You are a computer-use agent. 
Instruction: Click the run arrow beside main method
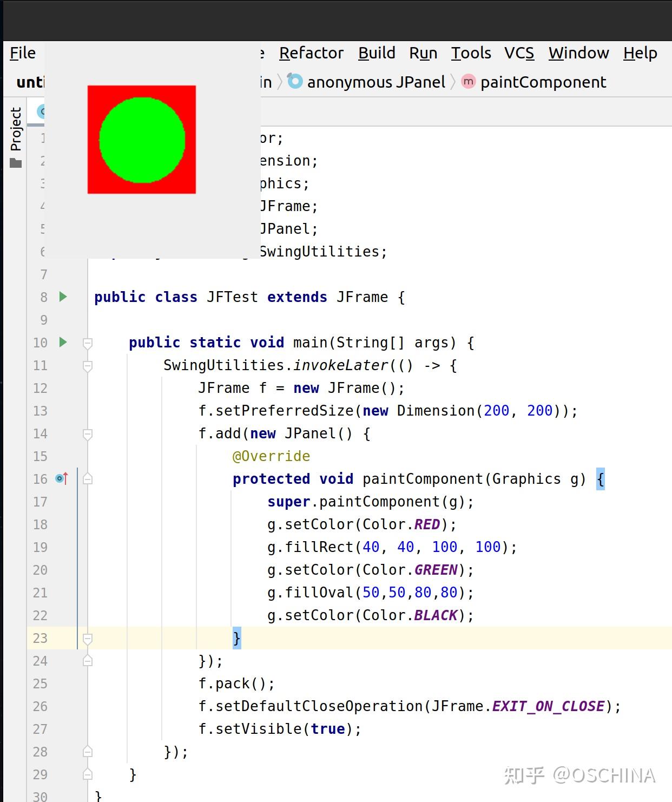click(63, 342)
